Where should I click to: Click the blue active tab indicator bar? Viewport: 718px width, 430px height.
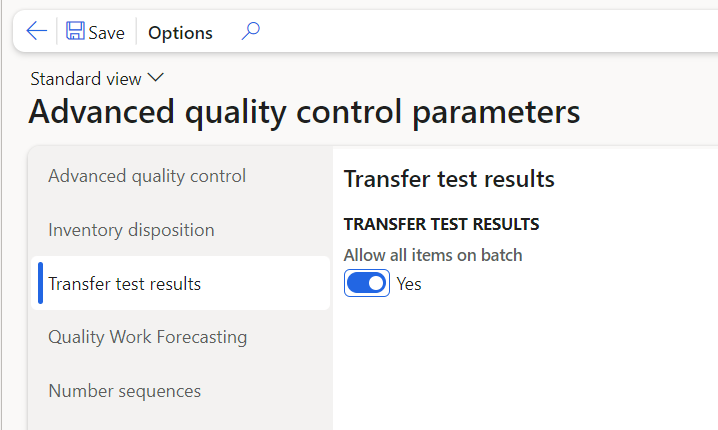click(x=40, y=284)
